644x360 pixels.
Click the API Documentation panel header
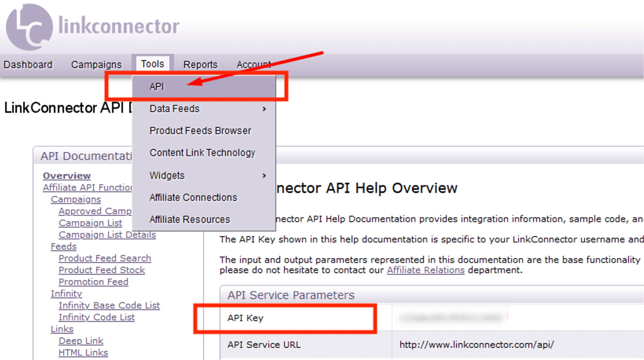(87, 156)
